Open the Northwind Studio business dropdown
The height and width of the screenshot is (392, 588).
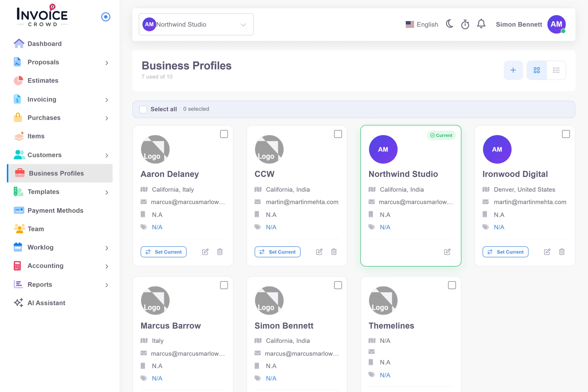[196, 24]
